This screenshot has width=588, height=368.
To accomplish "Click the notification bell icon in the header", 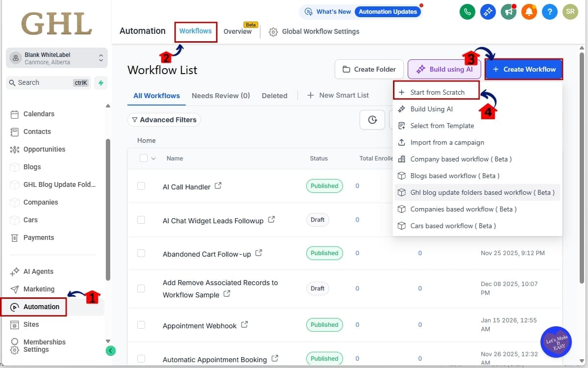I will pyautogui.click(x=529, y=12).
